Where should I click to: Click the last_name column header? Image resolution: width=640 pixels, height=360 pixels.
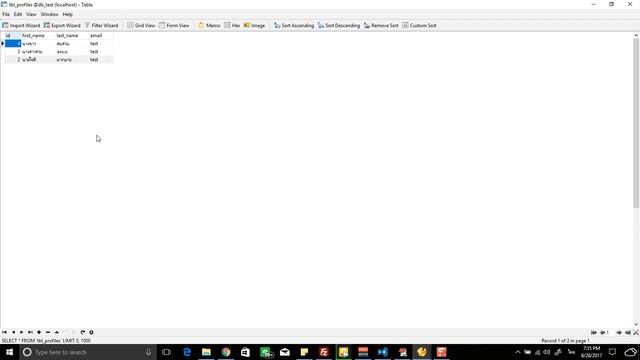pos(72,36)
